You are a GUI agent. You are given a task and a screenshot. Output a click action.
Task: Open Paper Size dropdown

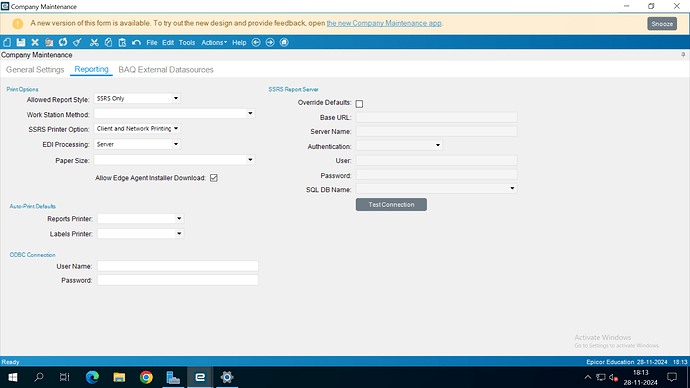pos(250,160)
